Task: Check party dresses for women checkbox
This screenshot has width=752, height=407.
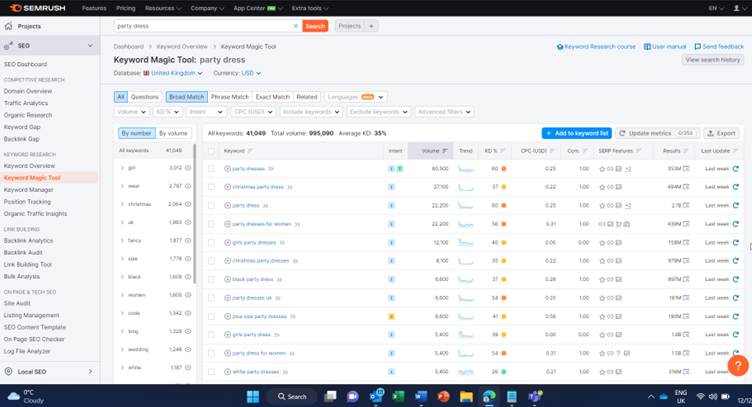Action: click(211, 224)
